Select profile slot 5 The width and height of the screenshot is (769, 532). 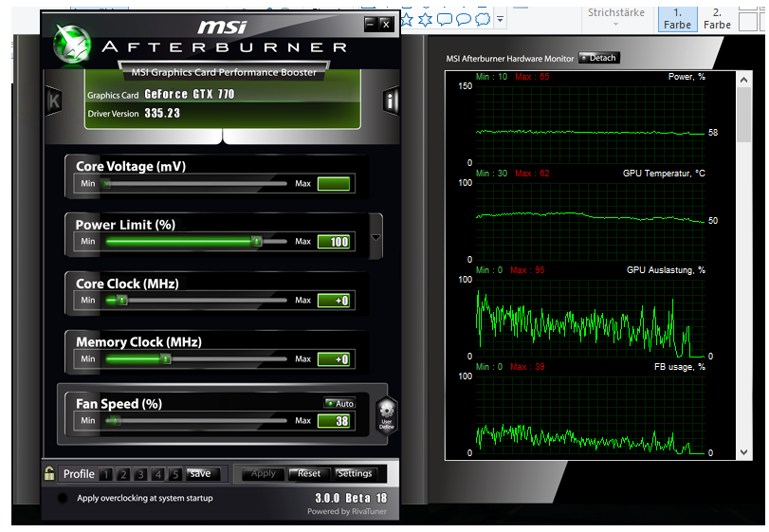(x=175, y=474)
